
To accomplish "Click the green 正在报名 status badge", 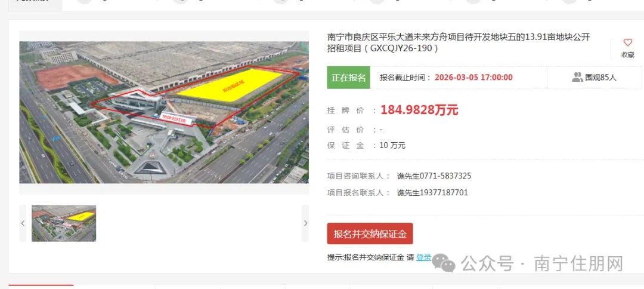I will [x=349, y=77].
